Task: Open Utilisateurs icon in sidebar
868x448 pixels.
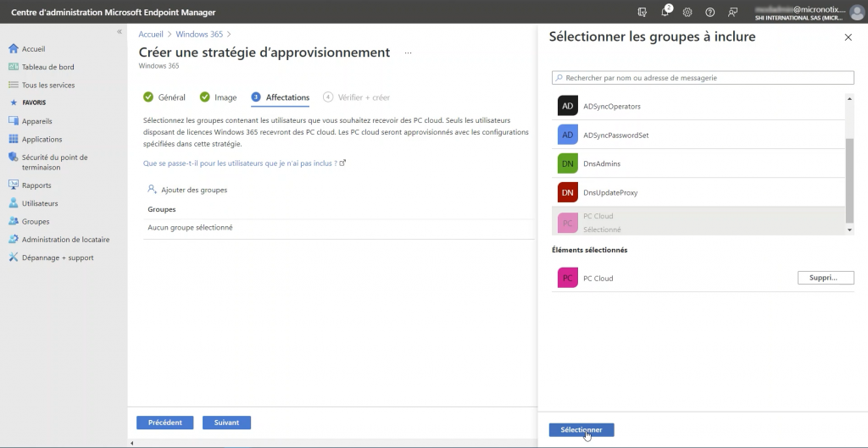Action: (14, 203)
